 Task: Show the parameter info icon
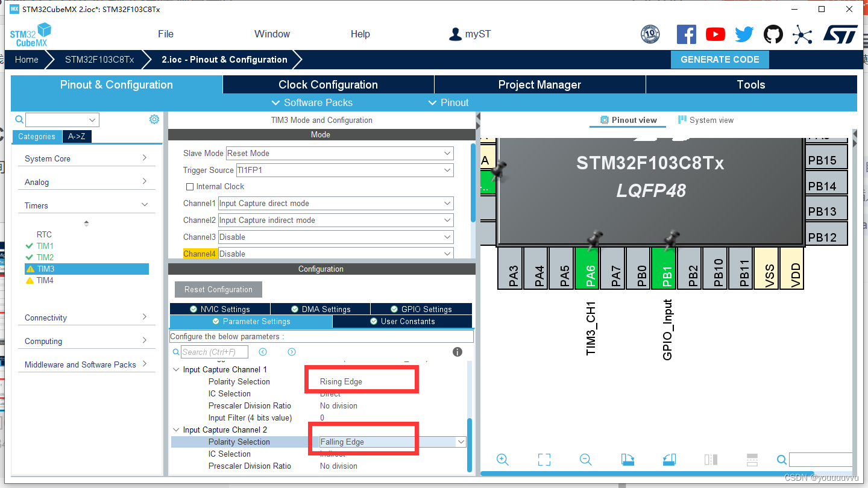click(x=458, y=352)
